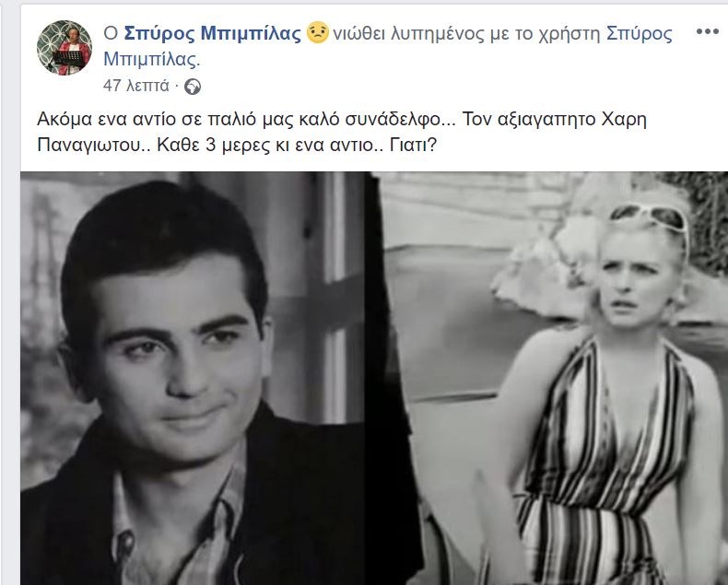Click the Ακόμα word starting the post text

(x=65, y=120)
